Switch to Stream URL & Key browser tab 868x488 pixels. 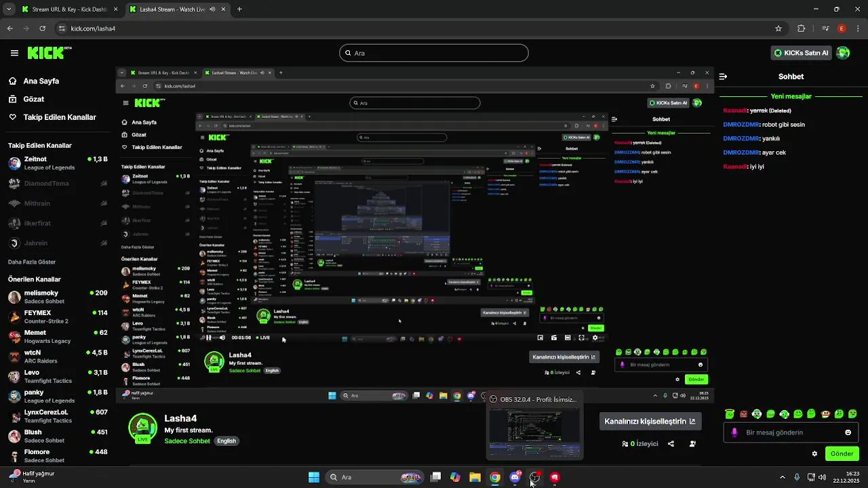tap(70, 9)
